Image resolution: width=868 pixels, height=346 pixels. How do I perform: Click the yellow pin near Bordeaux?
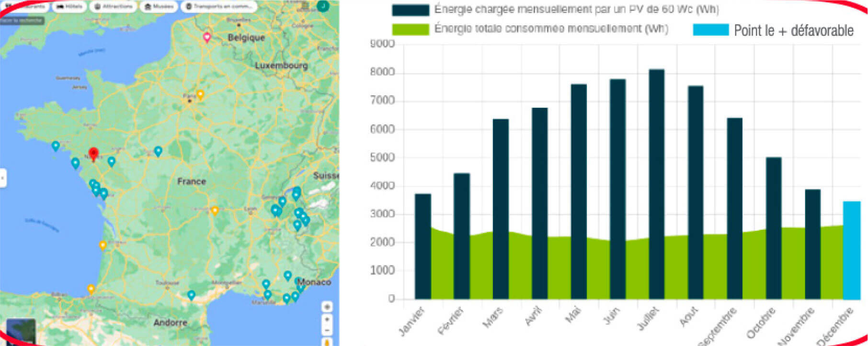103,245
